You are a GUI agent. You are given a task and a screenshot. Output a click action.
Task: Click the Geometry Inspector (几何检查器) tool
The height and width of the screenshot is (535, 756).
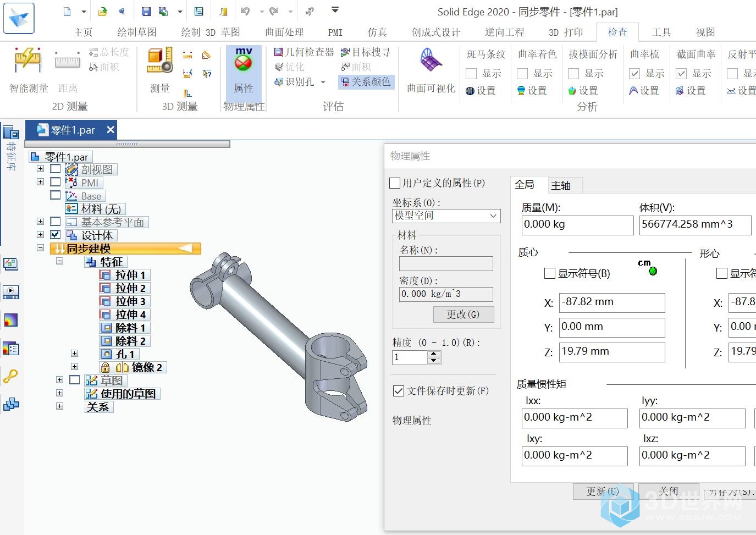(x=303, y=52)
